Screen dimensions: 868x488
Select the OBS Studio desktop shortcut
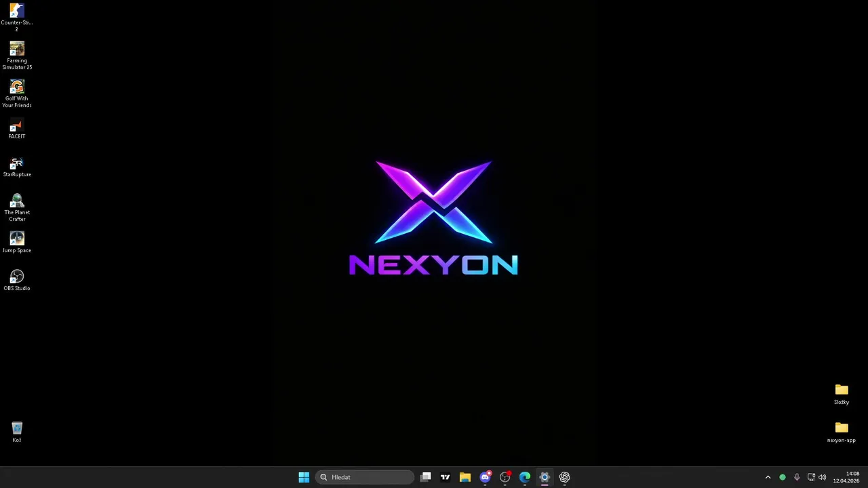[x=17, y=281]
